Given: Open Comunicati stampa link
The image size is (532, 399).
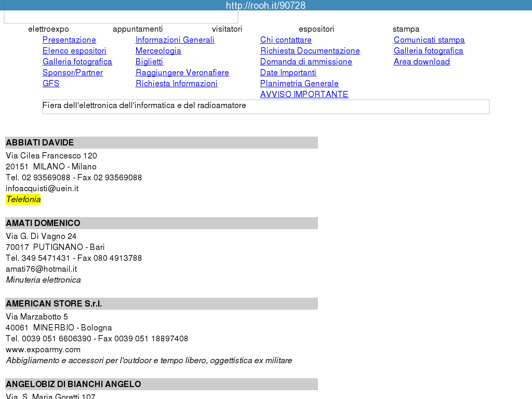Looking at the screenshot, I should 429,40.
